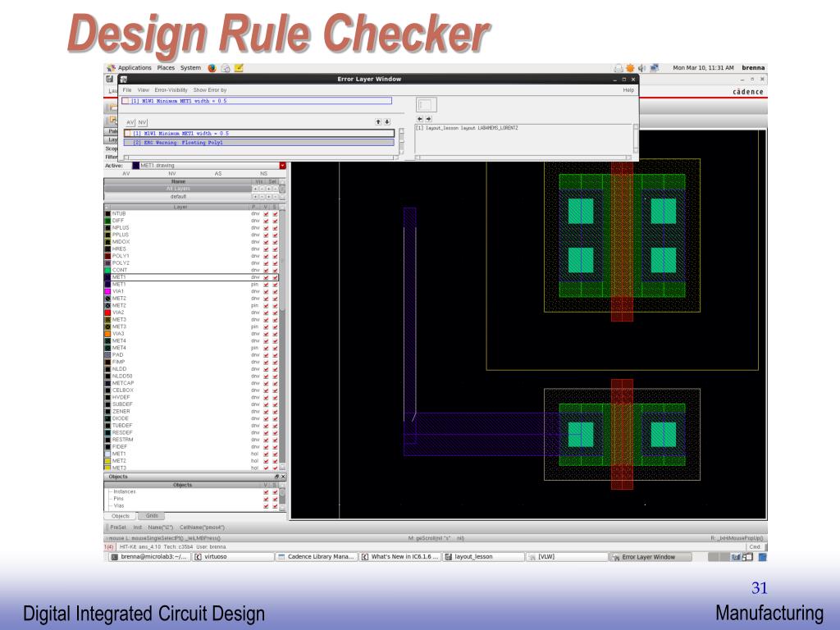Switch to layout_lesson taskbar window
The width and height of the screenshot is (840, 630).
tap(483, 557)
